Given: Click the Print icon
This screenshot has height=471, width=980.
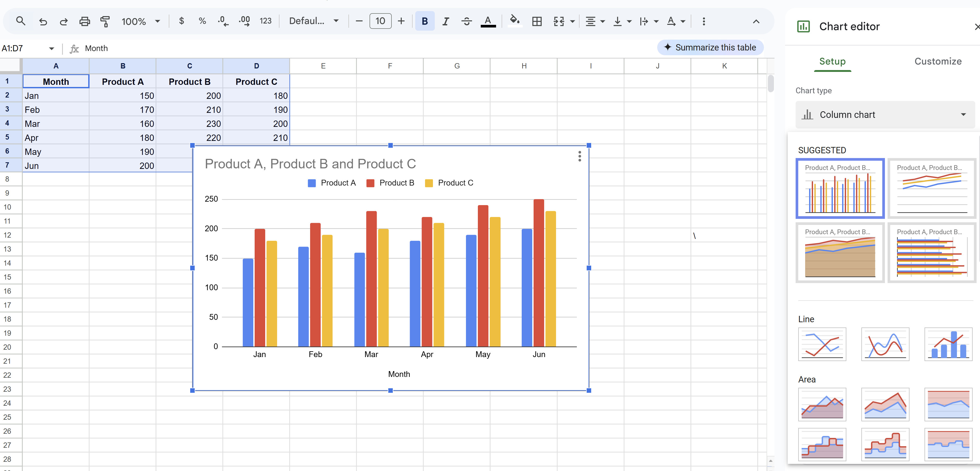Looking at the screenshot, I should pyautogui.click(x=85, y=21).
